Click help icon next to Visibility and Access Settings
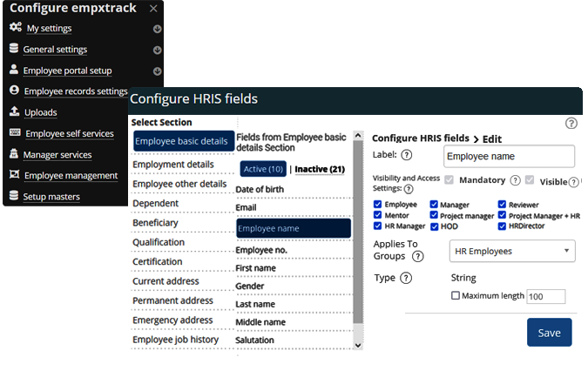This screenshot has width=588, height=371. pos(409,189)
